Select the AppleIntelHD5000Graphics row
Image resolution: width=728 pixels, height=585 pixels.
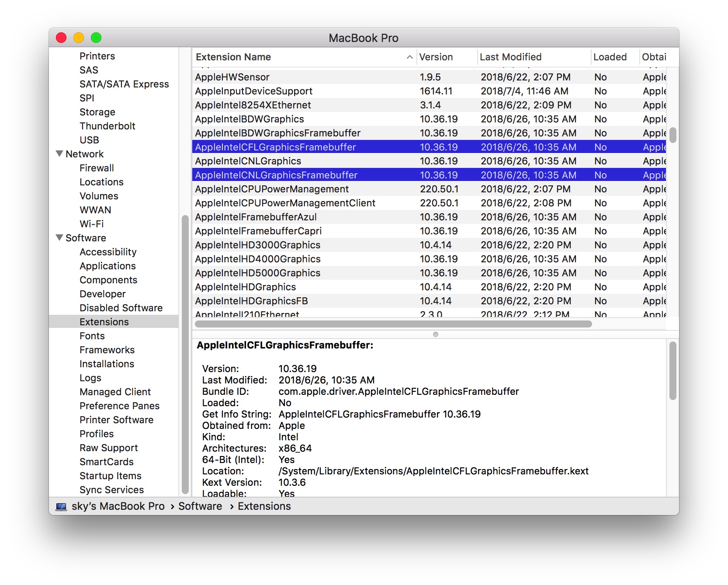(x=429, y=273)
